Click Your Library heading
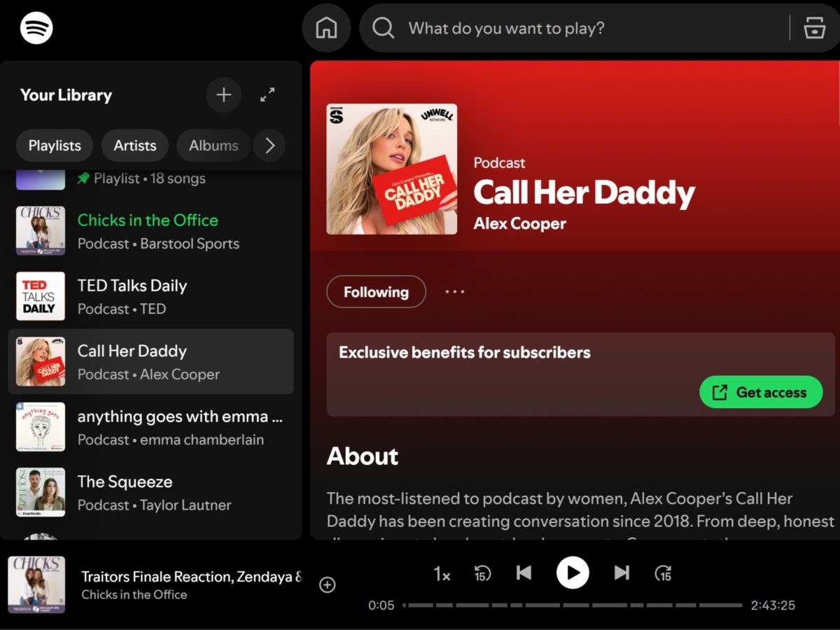840x630 pixels. 66,95
